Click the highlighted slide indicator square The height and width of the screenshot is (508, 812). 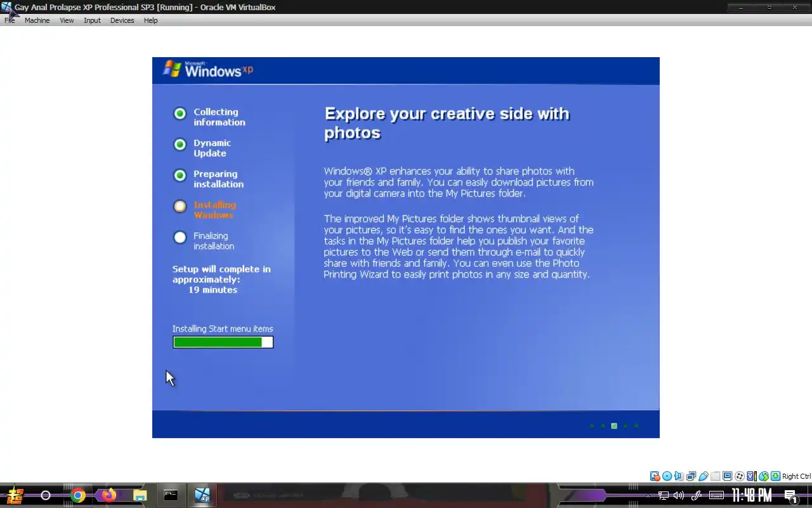[614, 425]
